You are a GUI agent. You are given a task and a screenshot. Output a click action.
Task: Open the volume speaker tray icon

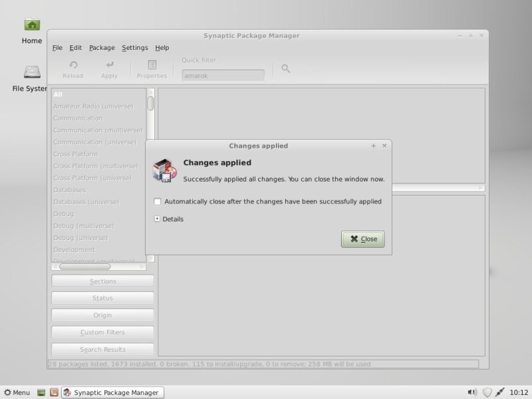tap(472, 392)
